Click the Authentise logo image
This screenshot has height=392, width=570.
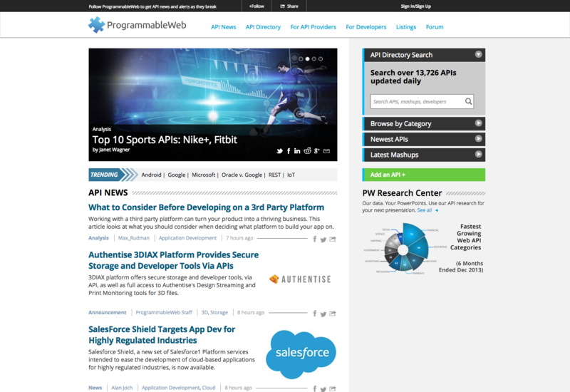coord(300,279)
